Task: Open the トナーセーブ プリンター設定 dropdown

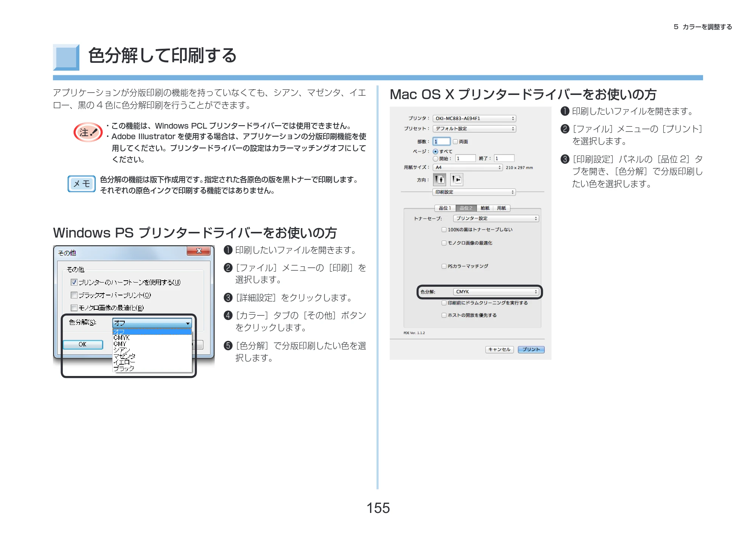Action: (x=496, y=218)
